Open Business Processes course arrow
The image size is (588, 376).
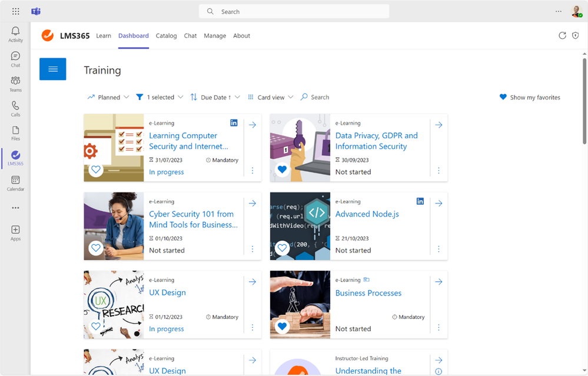(438, 281)
